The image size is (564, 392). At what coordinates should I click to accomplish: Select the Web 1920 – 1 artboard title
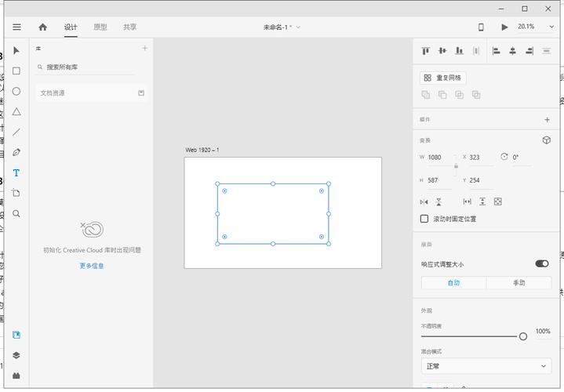click(x=202, y=150)
